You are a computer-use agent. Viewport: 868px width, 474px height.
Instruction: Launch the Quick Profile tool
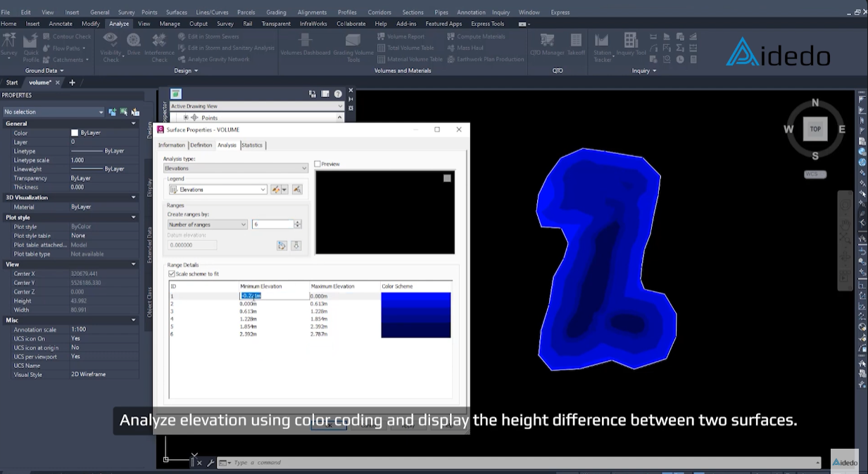31,47
